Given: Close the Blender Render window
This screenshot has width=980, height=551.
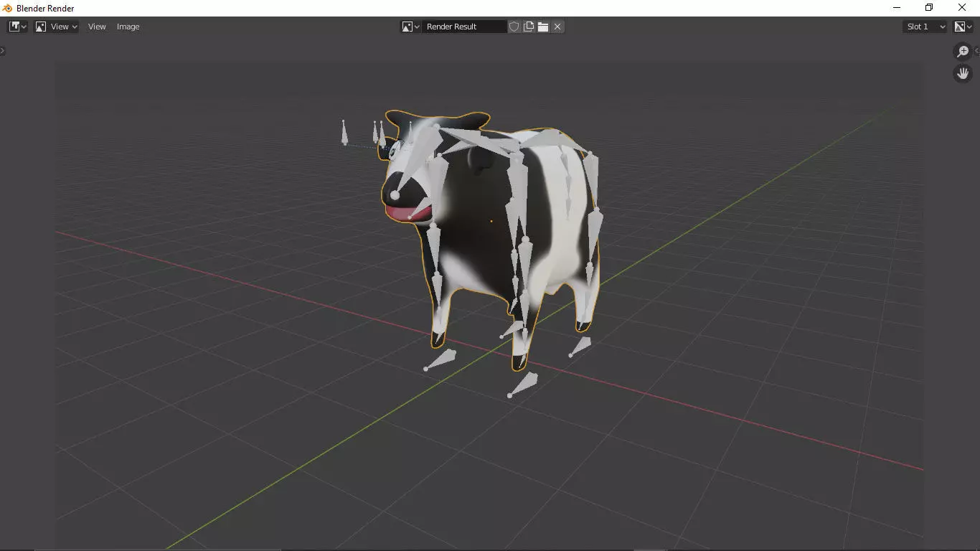Looking at the screenshot, I should coord(963,8).
